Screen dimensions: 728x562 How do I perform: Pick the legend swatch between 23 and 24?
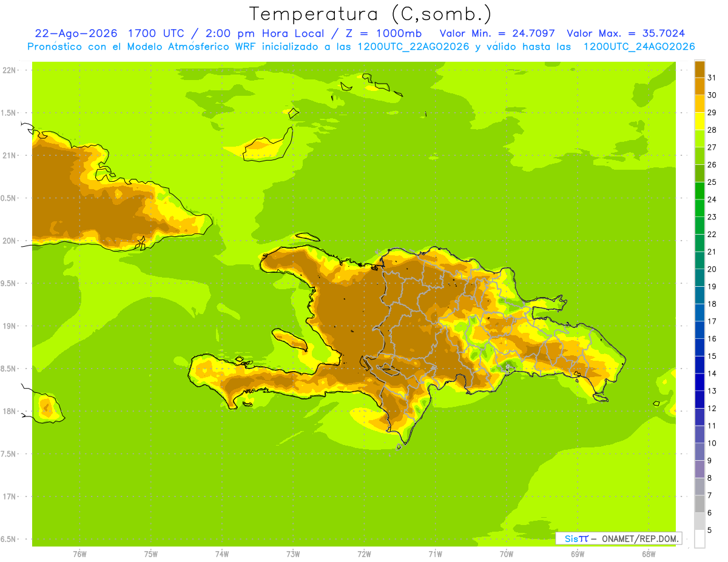pyautogui.click(x=699, y=209)
